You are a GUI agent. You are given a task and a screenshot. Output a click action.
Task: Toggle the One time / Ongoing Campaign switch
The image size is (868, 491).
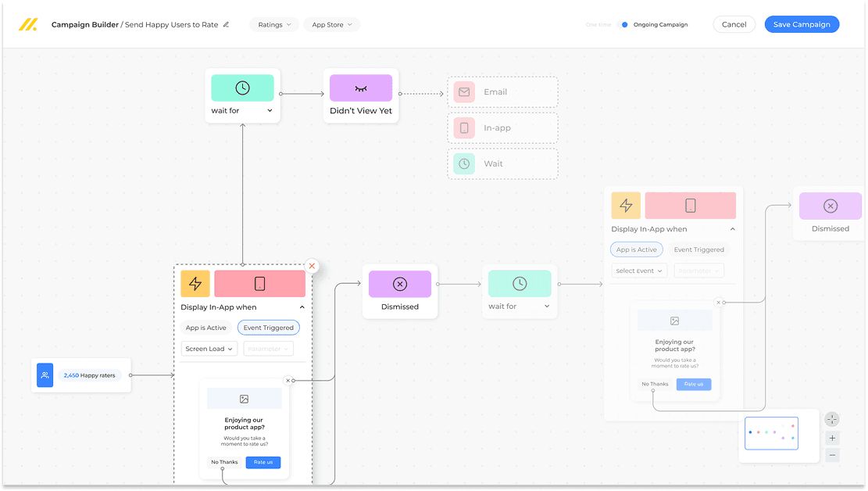pyautogui.click(x=624, y=24)
